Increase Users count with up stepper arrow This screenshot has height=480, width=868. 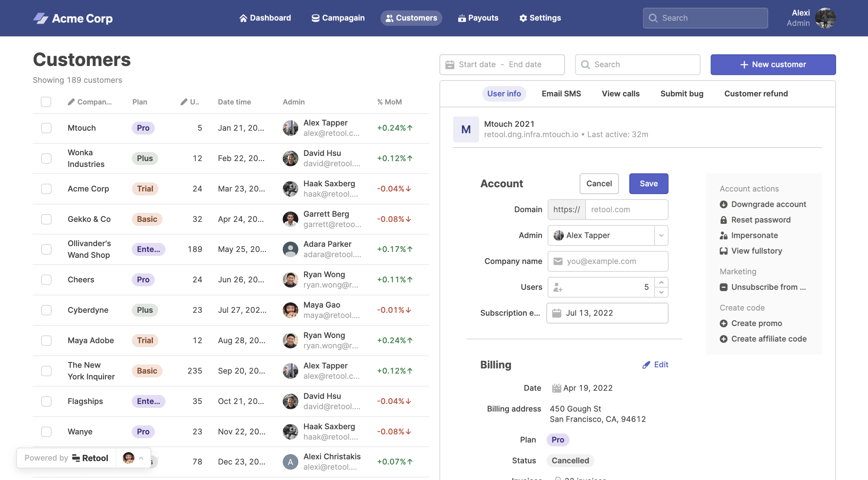(x=661, y=282)
